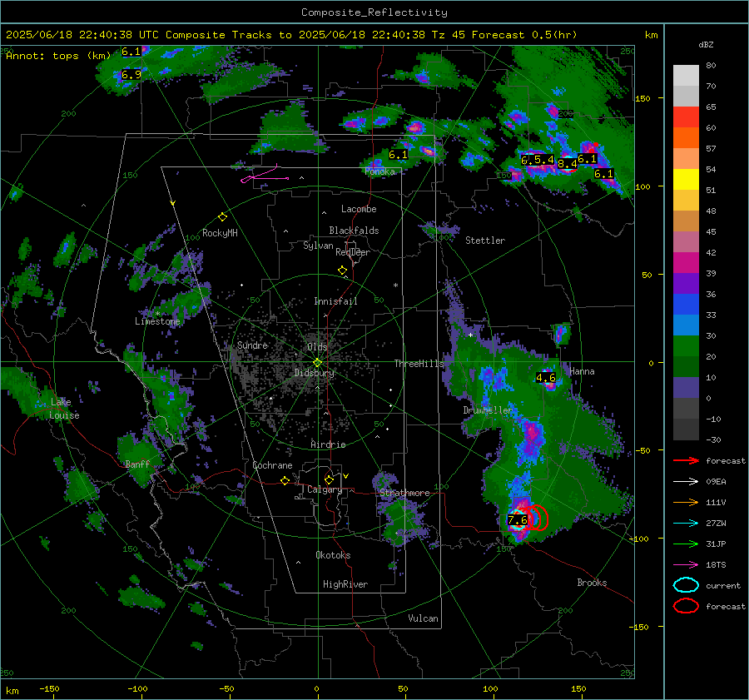
Task: Select the magenta 39-42 dBZ swatch
Action: tap(686, 263)
